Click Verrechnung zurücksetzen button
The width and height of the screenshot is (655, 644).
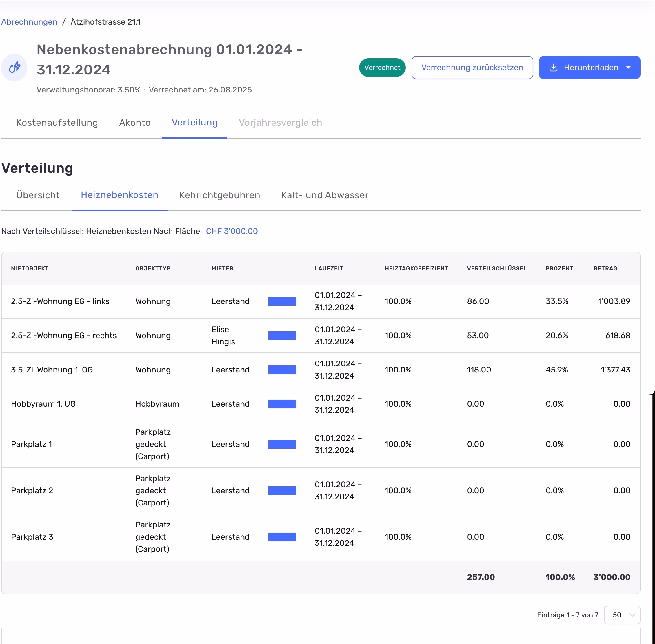(x=472, y=68)
